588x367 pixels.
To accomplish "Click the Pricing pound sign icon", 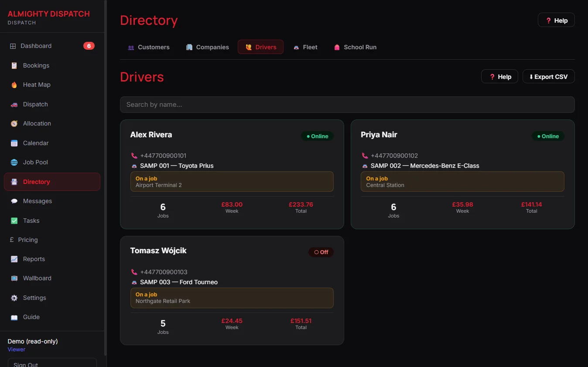I will coord(12,240).
